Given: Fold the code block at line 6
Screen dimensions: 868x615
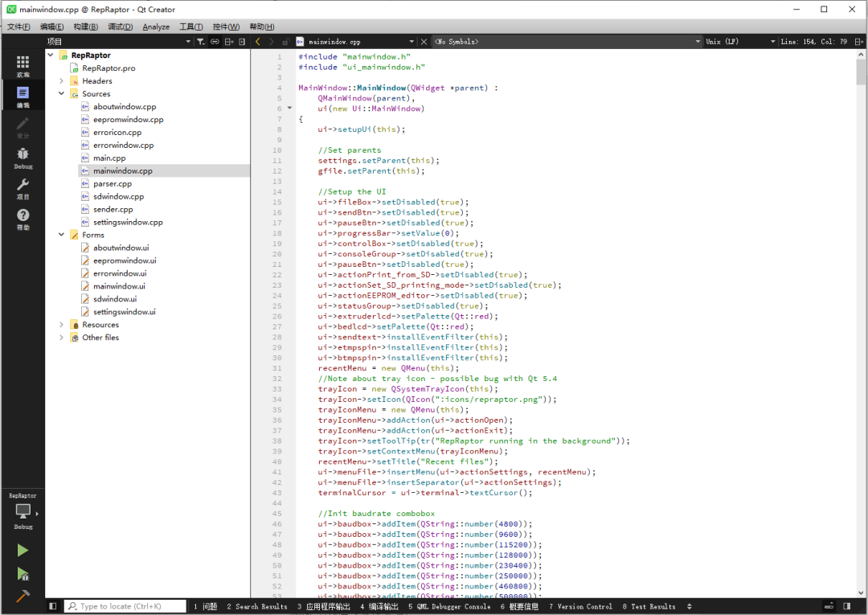Looking at the screenshot, I should 289,108.
